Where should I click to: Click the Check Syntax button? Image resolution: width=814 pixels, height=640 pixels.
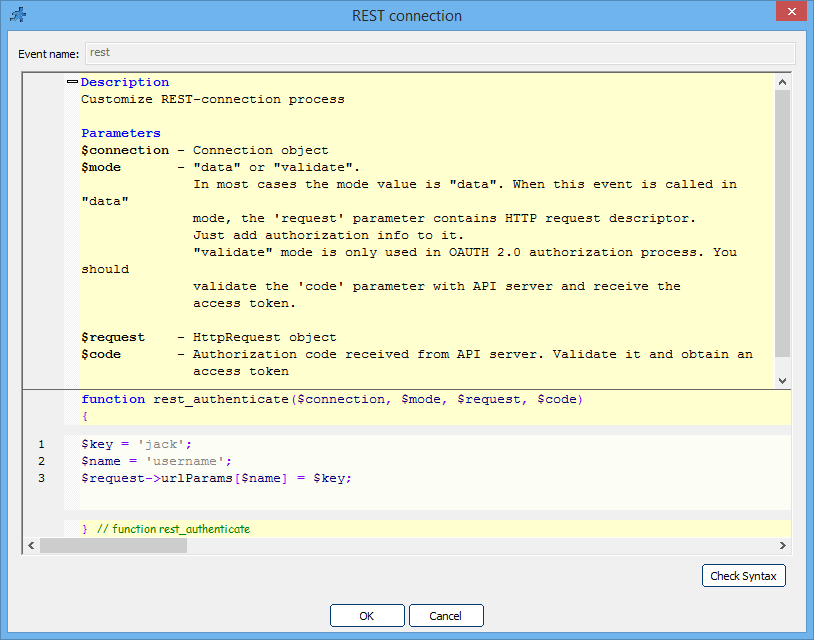(x=743, y=575)
